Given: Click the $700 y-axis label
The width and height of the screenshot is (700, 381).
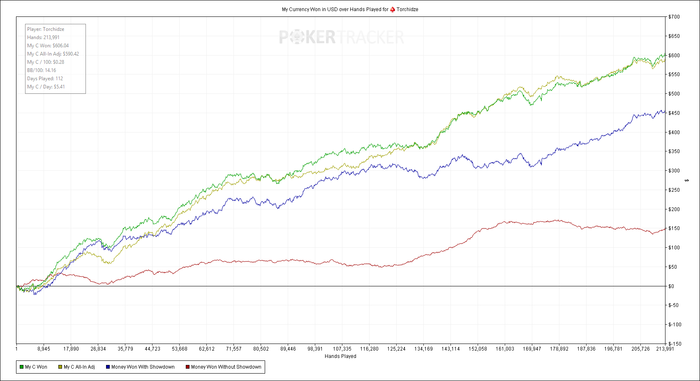Looking at the screenshot, I should pos(674,17).
